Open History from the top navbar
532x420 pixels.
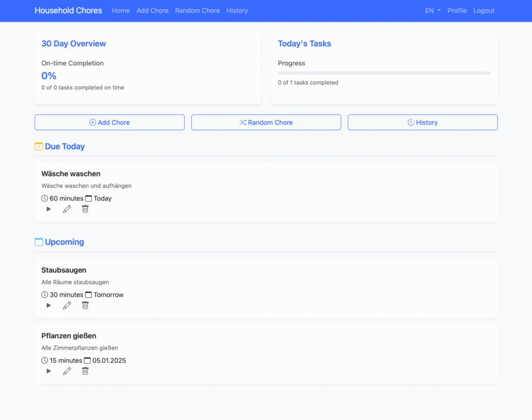tap(237, 10)
